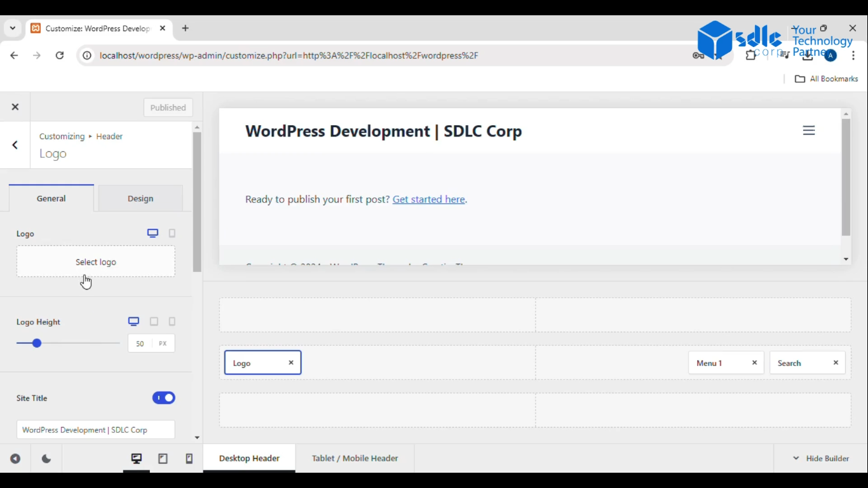Select desktop device icon for Logo
Image resolution: width=868 pixels, height=488 pixels.
pos(153,233)
